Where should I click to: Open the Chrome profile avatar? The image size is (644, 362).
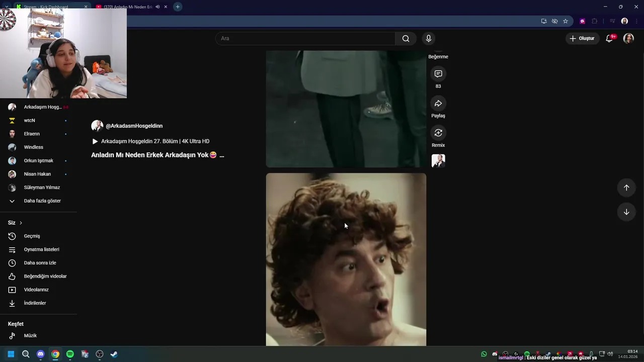(x=624, y=21)
